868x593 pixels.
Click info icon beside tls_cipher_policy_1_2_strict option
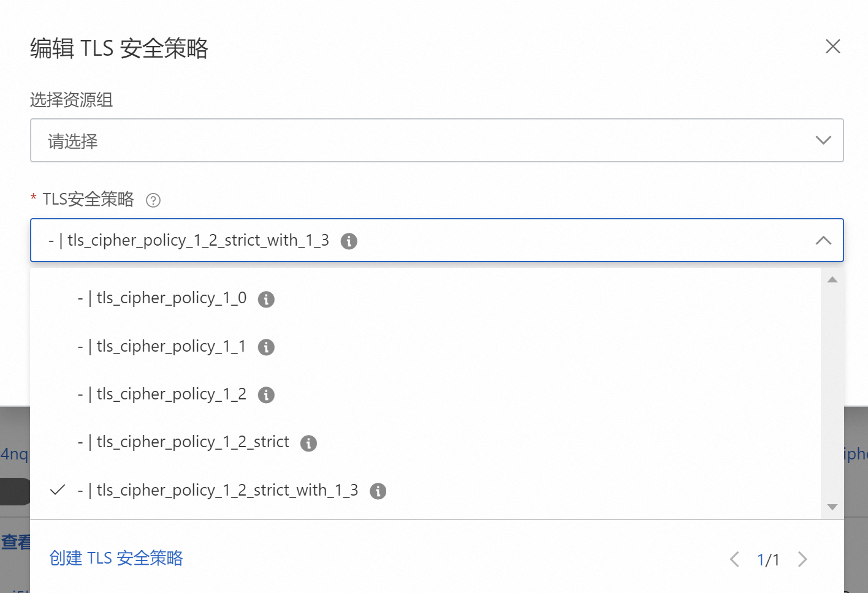pyautogui.click(x=308, y=444)
